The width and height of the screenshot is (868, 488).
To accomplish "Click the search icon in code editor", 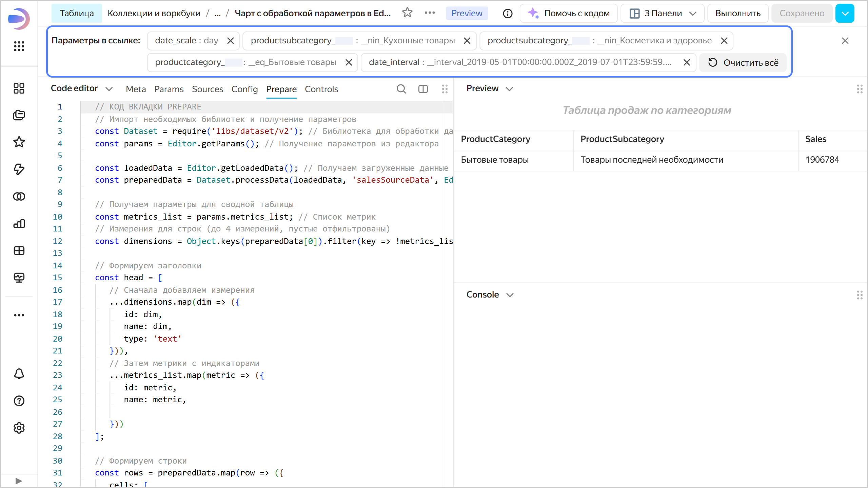I will pos(401,89).
